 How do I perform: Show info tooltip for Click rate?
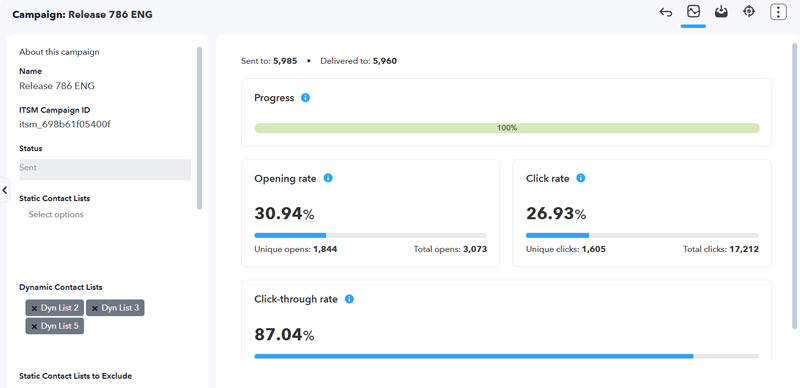point(581,178)
